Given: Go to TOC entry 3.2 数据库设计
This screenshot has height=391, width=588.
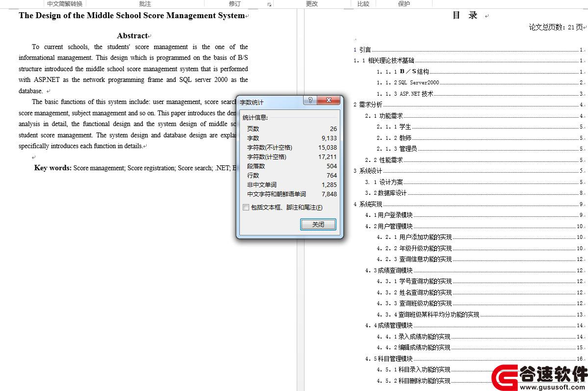Looking at the screenshot, I should pyautogui.click(x=475, y=193).
